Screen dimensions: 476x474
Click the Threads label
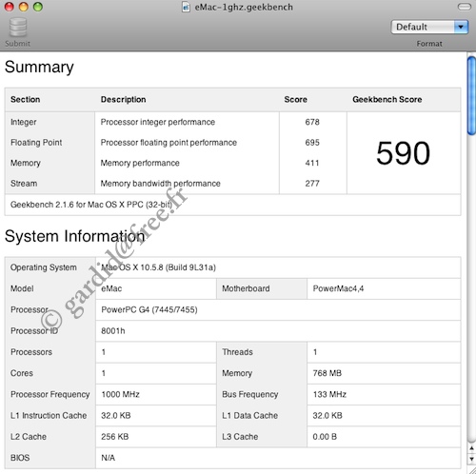click(237, 352)
